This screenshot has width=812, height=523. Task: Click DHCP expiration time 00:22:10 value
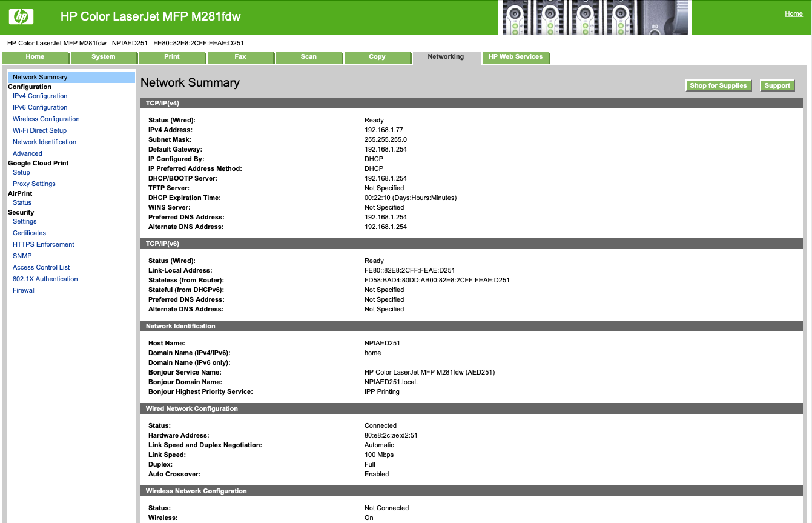pyautogui.click(x=411, y=198)
